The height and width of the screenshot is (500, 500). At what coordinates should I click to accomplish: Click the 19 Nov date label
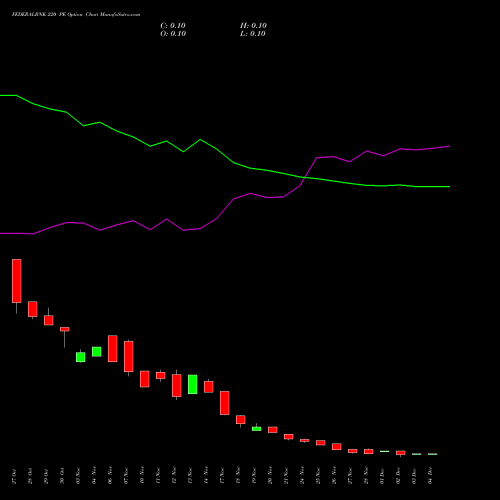click(x=254, y=476)
